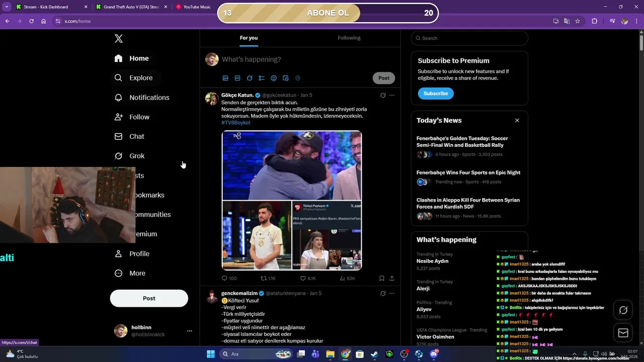Bookmark this page with star icon
This screenshot has width=644, height=362.
click(x=578, y=21)
